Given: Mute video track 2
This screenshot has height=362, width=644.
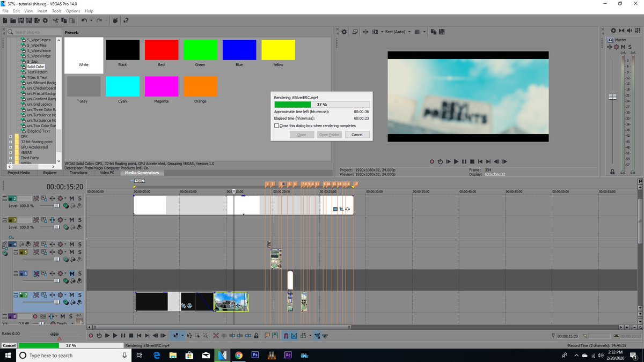Looking at the screenshot, I should point(71,198).
